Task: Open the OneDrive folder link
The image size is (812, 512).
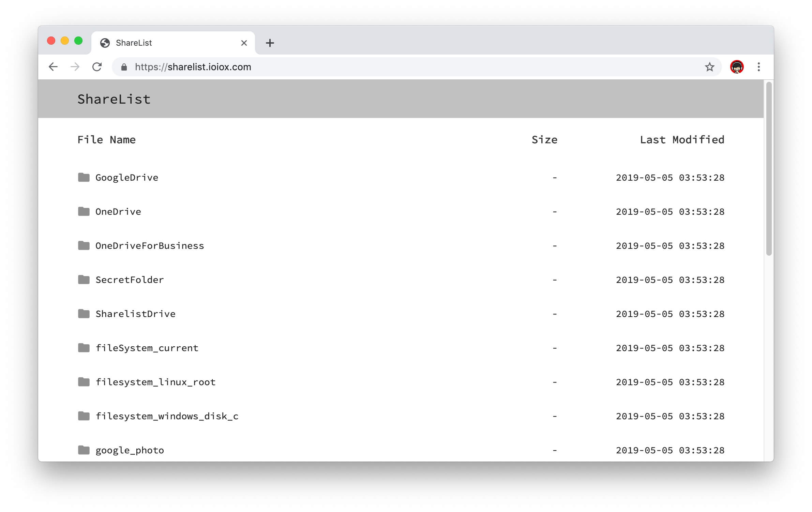Action: (118, 212)
